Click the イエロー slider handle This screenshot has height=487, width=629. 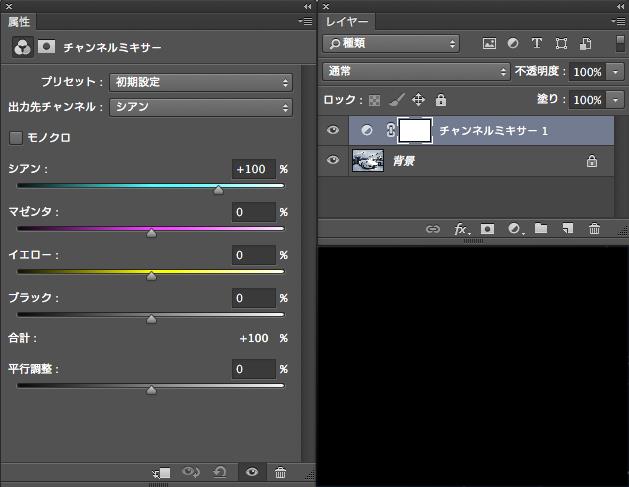pyautogui.click(x=151, y=276)
